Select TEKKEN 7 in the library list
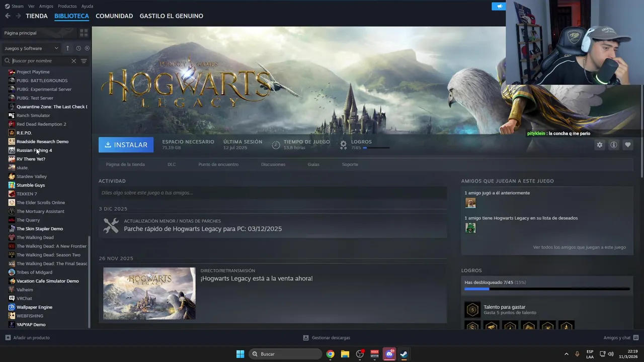The height and width of the screenshot is (362, 644). (x=27, y=194)
